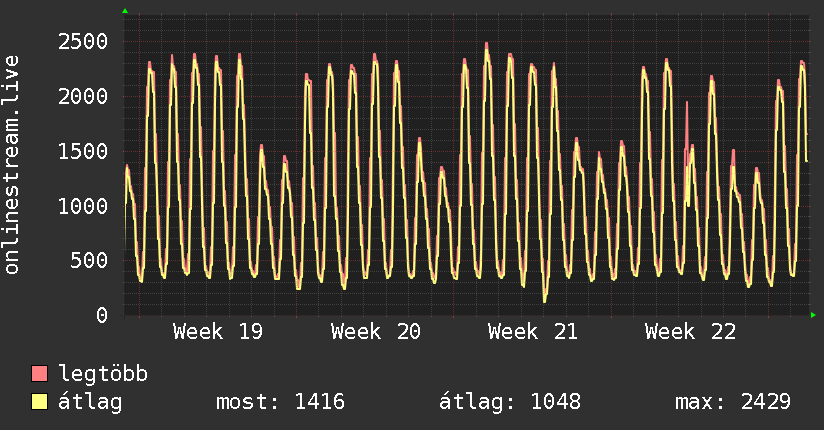Viewport: 824px width, 430px height.
Task: Click the pink legtöbb legend swatch
Action: (39, 373)
